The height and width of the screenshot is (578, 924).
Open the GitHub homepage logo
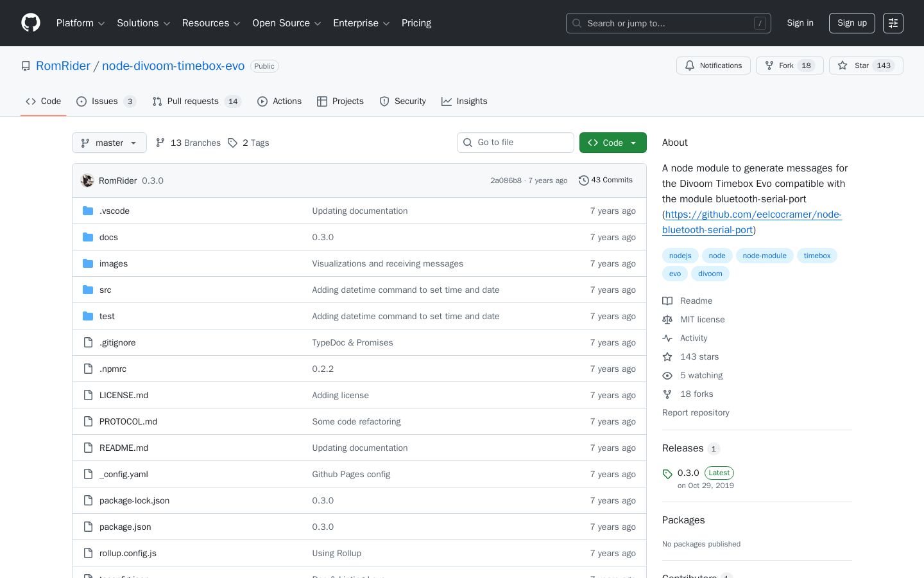point(31,23)
